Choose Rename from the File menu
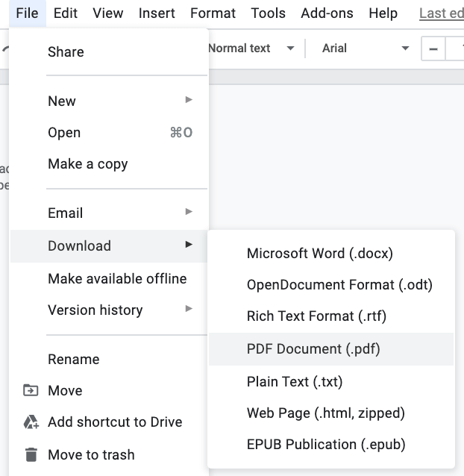 [x=109, y=360]
